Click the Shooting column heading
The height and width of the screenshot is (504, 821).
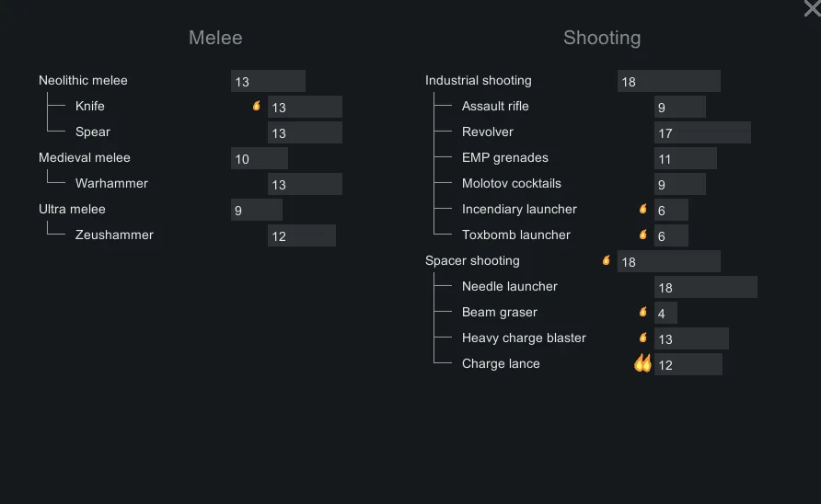[602, 38]
